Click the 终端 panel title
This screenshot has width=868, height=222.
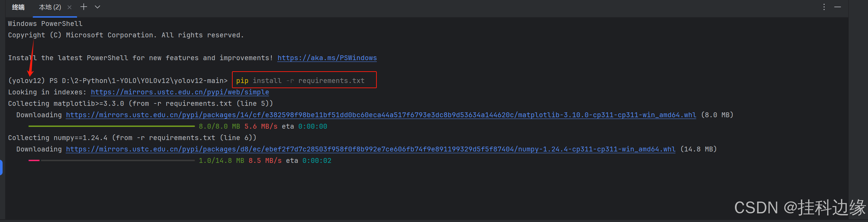[x=18, y=7]
